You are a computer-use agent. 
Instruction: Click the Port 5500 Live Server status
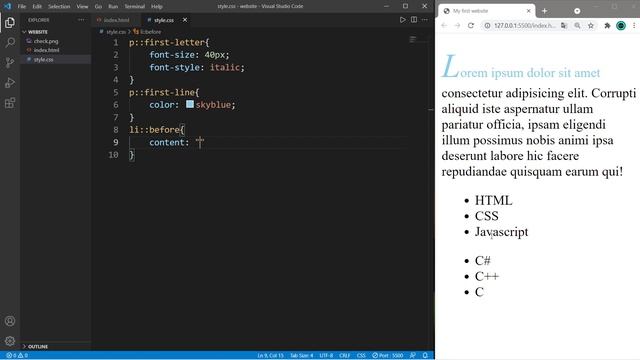point(387,356)
